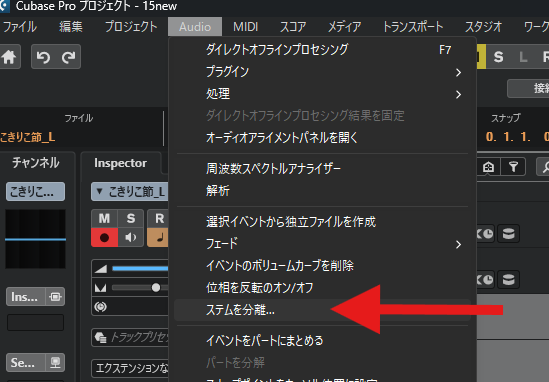Choose オーディオアライメントパネルを開く
This screenshot has height=382, width=549.
point(322,138)
